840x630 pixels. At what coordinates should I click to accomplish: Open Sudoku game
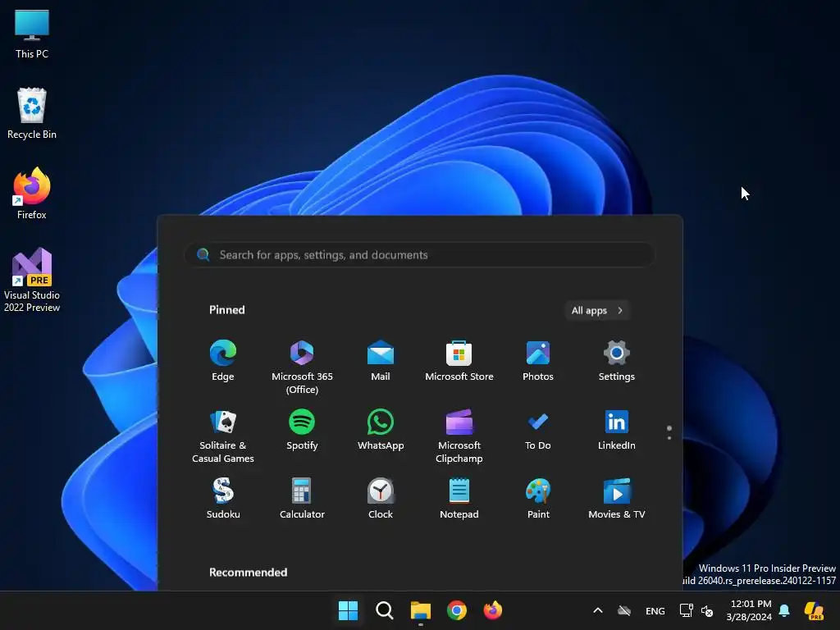pos(223,498)
